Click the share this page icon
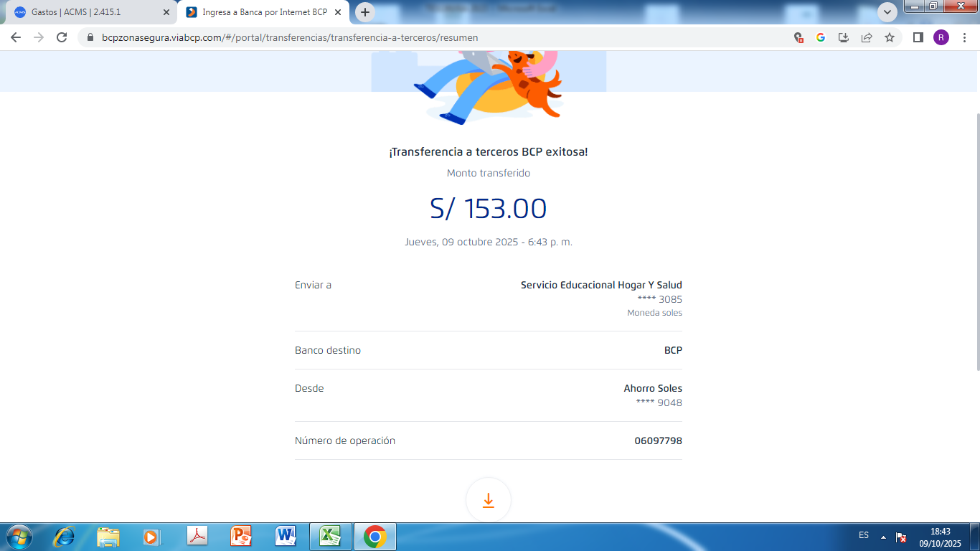Image resolution: width=980 pixels, height=551 pixels. point(867,37)
